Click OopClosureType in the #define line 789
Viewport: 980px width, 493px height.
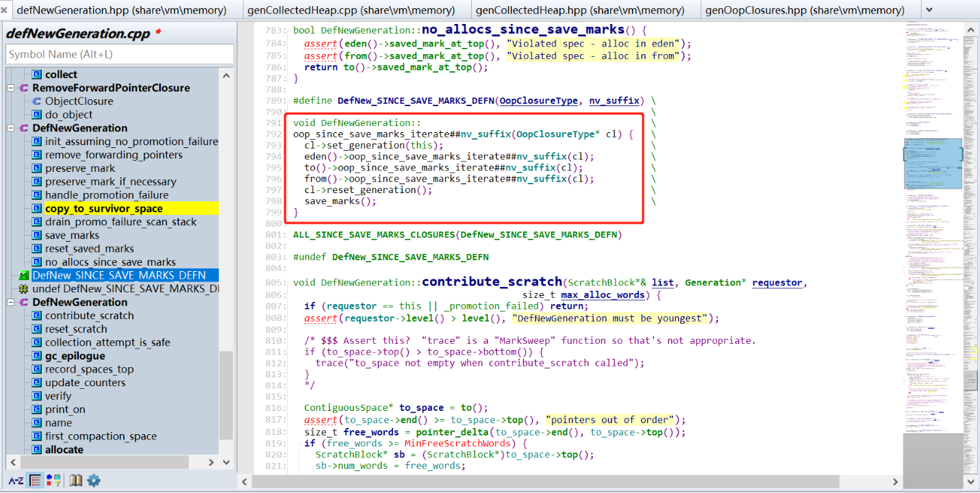(538, 101)
